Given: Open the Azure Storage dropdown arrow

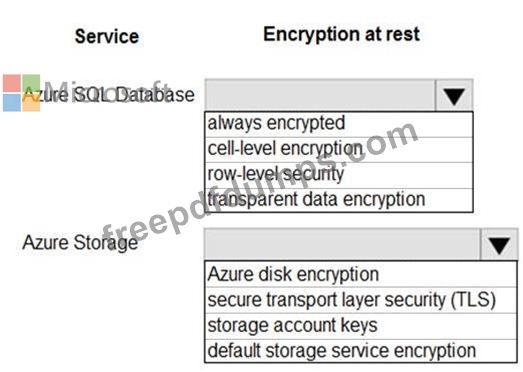Looking at the screenshot, I should 499,245.
